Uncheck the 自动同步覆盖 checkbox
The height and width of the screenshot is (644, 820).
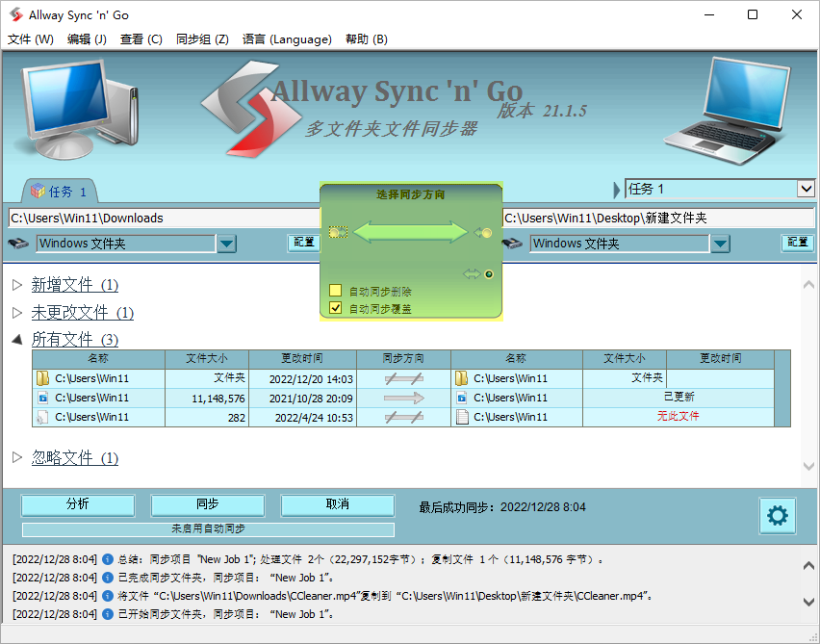335,308
